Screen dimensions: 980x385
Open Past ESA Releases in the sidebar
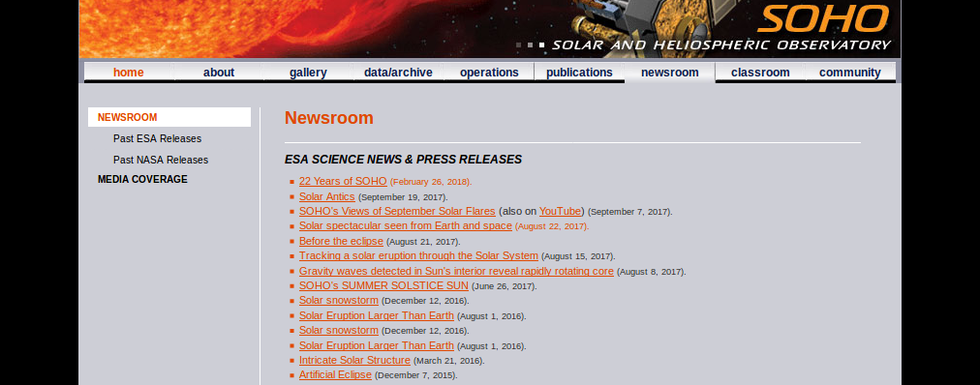click(x=158, y=138)
